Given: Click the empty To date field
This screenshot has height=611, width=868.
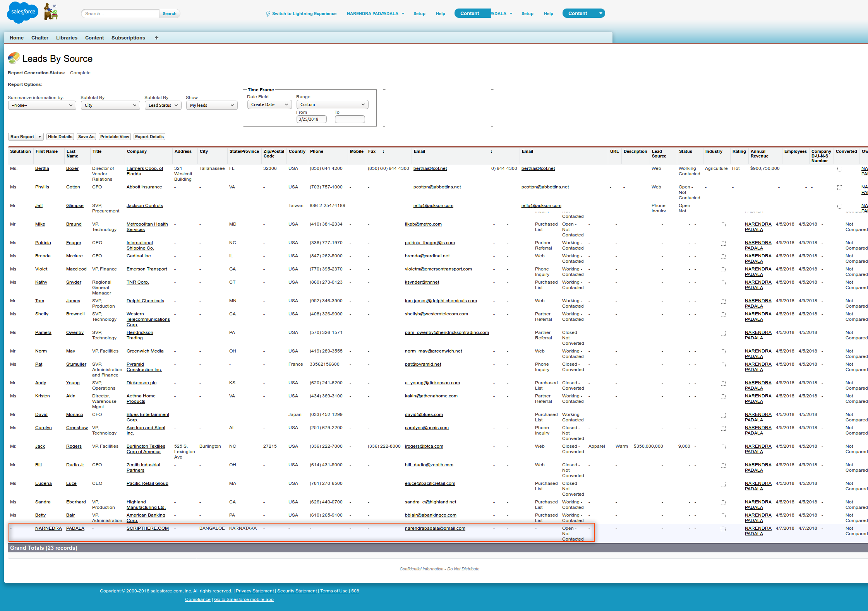Looking at the screenshot, I should click(x=350, y=119).
